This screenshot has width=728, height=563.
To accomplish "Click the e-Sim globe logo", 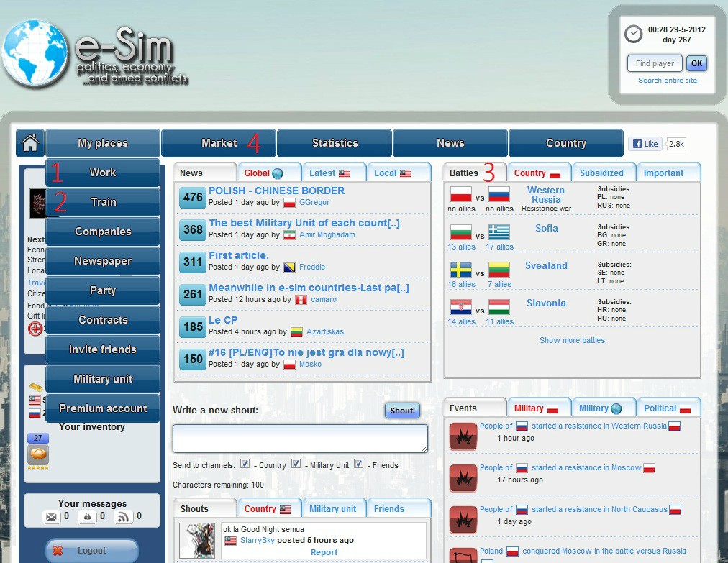I will [x=34, y=54].
